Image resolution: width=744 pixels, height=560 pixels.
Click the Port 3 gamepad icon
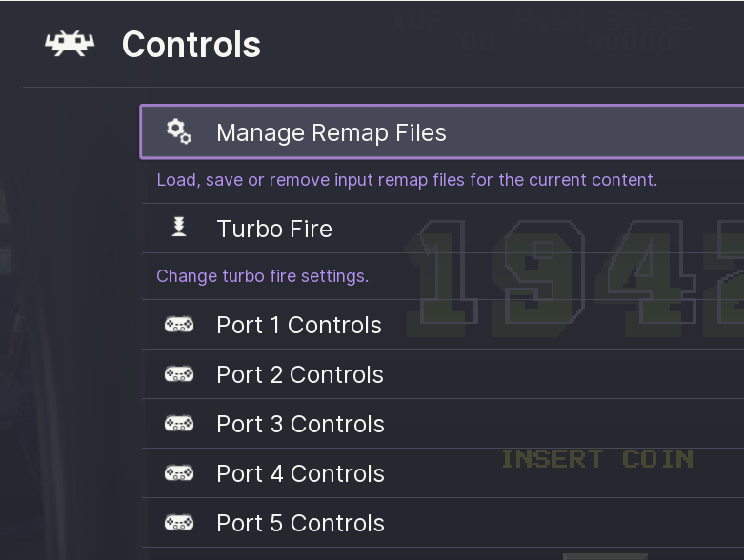[178, 424]
